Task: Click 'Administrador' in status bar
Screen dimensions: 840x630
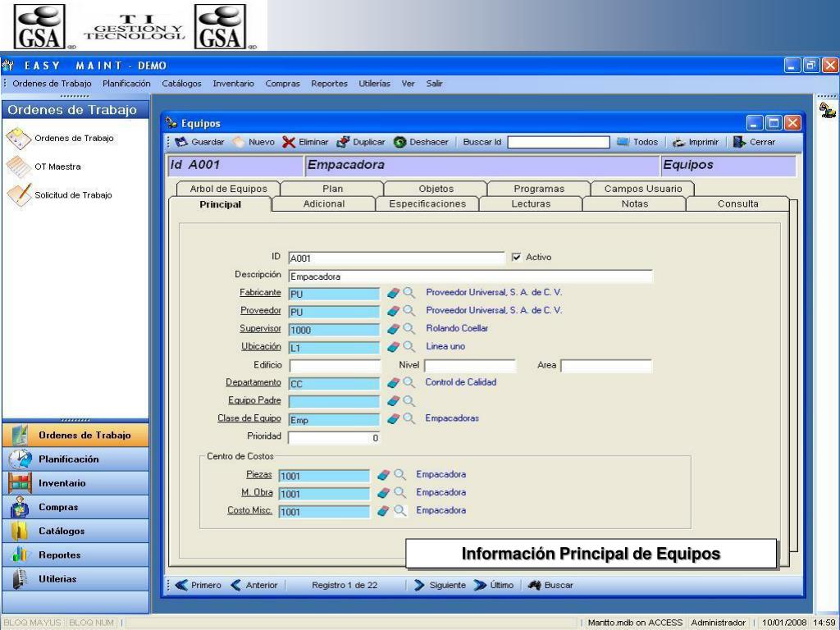Action: click(718, 623)
